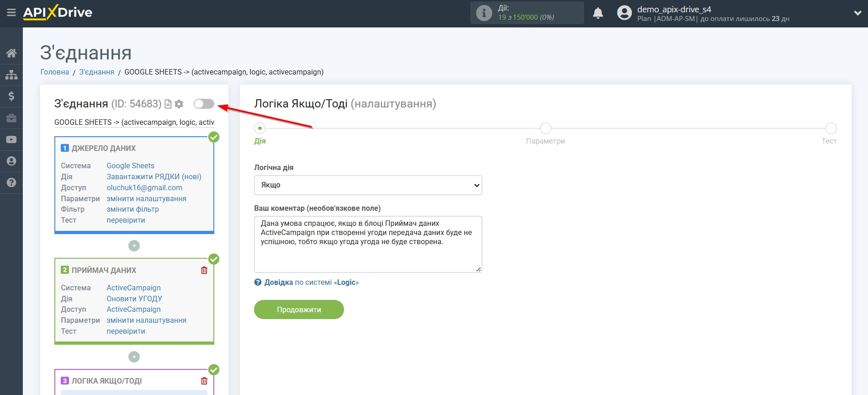Add a block after the data source
The image size is (868, 395).
tap(134, 246)
